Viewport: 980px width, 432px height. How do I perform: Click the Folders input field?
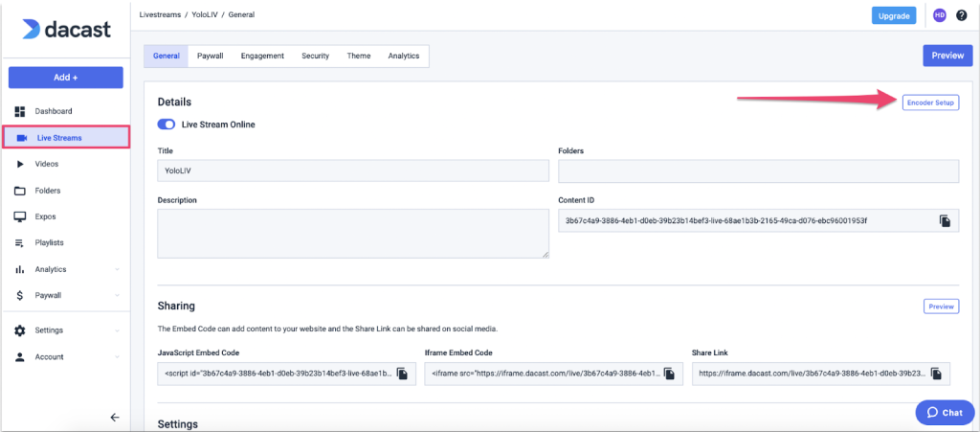pos(759,171)
